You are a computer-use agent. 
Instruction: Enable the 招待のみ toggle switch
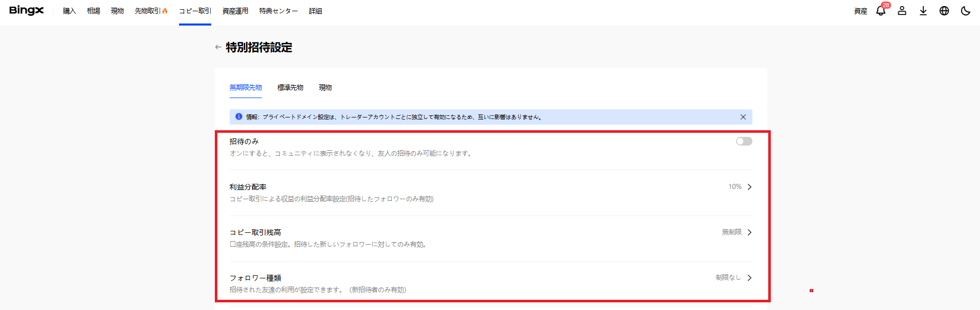pyautogui.click(x=744, y=141)
